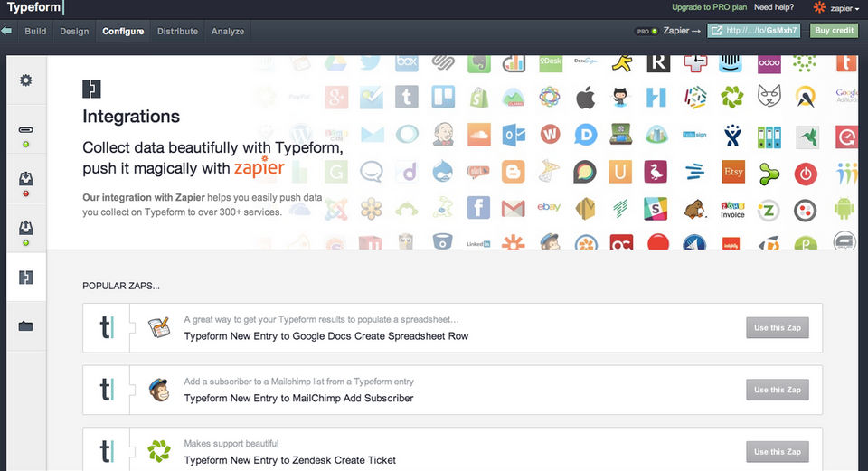The width and height of the screenshot is (868, 471).
Task: Use the MailChimp Add Subscriber zap
Action: (778, 390)
